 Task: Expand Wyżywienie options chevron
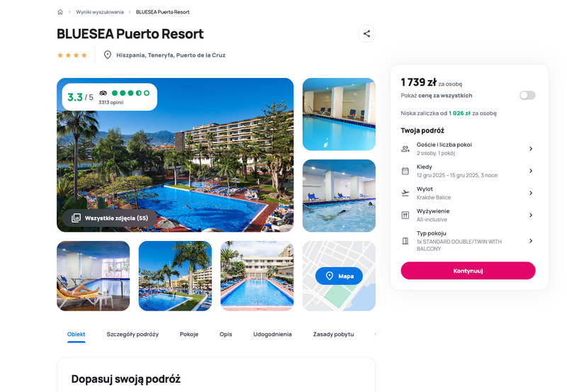(531, 215)
